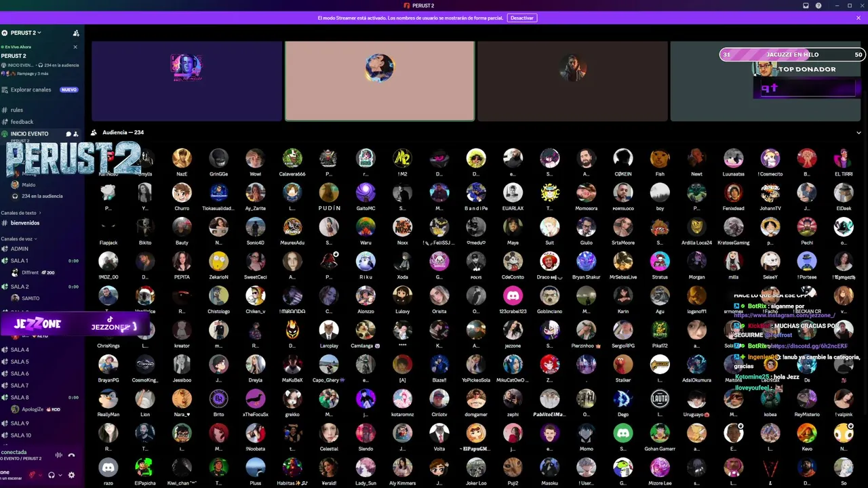Open the Discord inbox icon

coord(806,5)
